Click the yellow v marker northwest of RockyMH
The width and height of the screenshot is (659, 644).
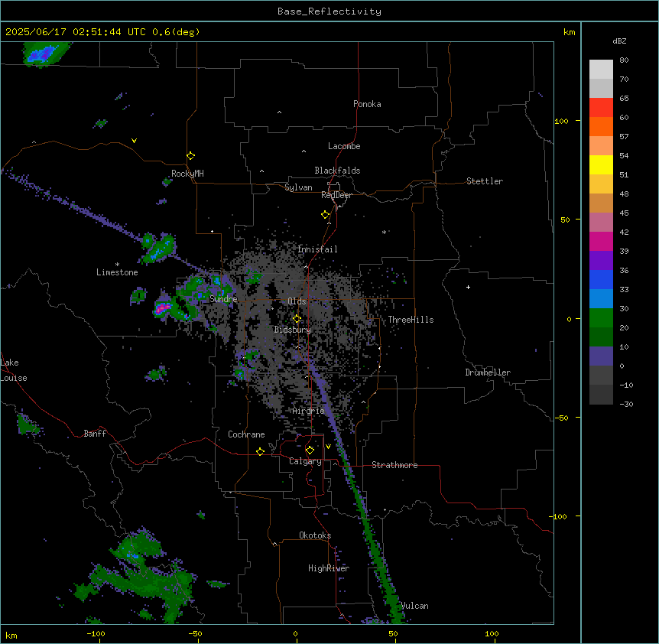tap(134, 141)
